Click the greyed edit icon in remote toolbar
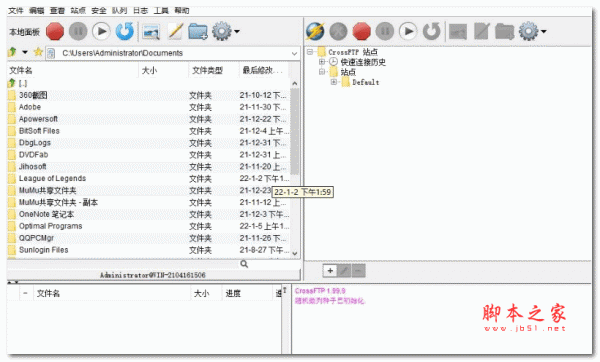Screen dimensions: 600x362 point(481,31)
